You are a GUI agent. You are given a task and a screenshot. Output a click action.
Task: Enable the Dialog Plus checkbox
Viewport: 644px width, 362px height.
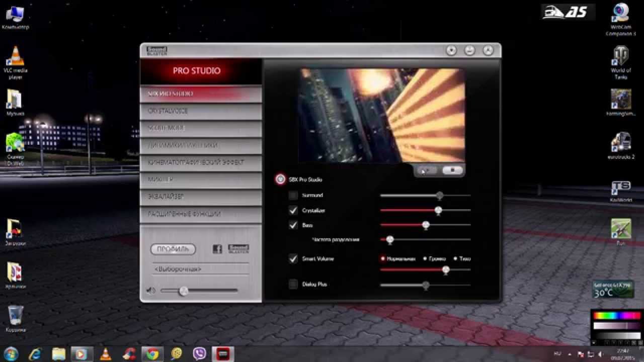(x=293, y=284)
